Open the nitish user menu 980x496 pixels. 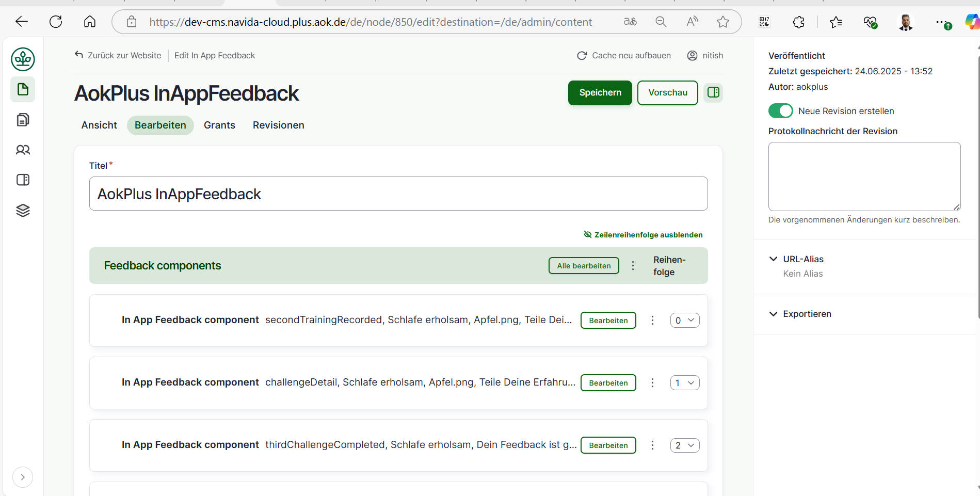coord(705,55)
